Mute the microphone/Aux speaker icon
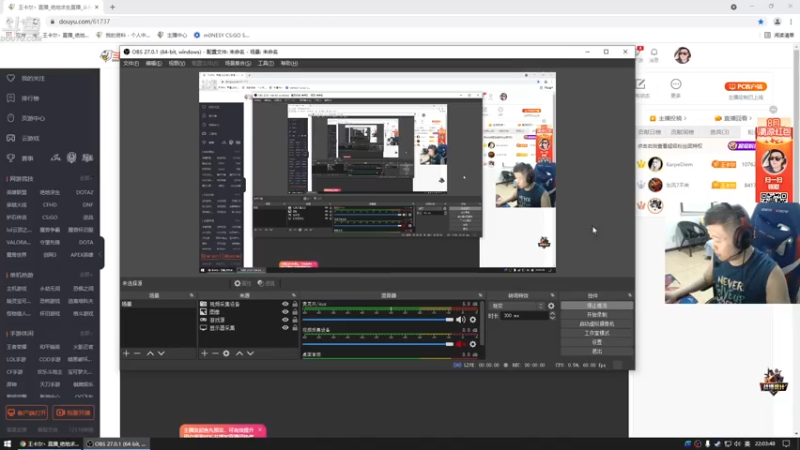The height and width of the screenshot is (450, 800). tap(460, 319)
